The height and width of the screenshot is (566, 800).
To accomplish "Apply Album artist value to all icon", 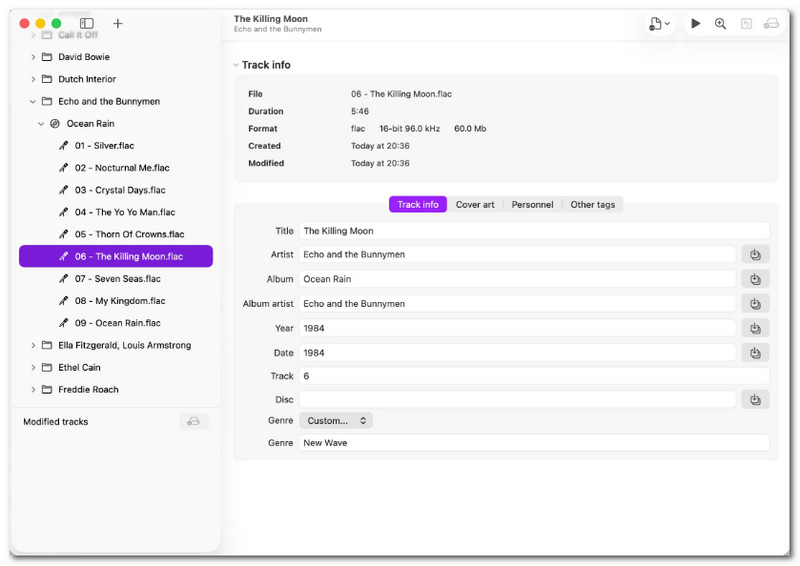I will click(x=755, y=304).
